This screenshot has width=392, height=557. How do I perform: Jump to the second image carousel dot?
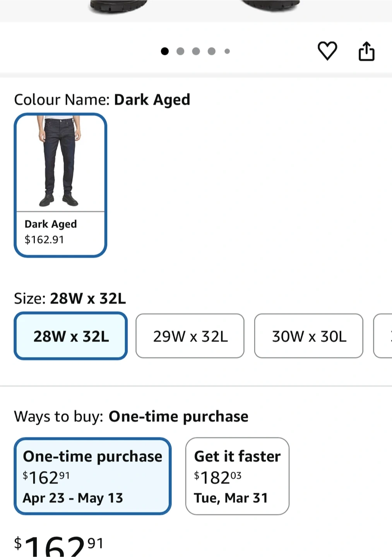(x=180, y=51)
